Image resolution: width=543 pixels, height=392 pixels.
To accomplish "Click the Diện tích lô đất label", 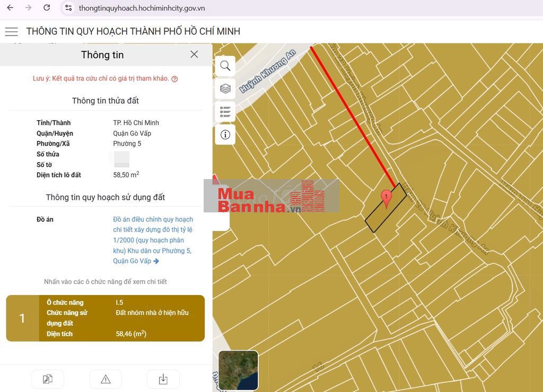I will pyautogui.click(x=59, y=175).
